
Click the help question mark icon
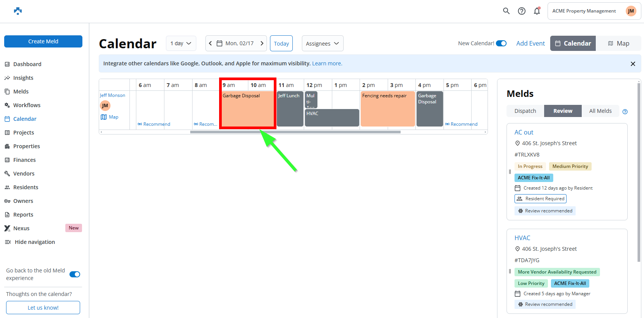coord(522,11)
